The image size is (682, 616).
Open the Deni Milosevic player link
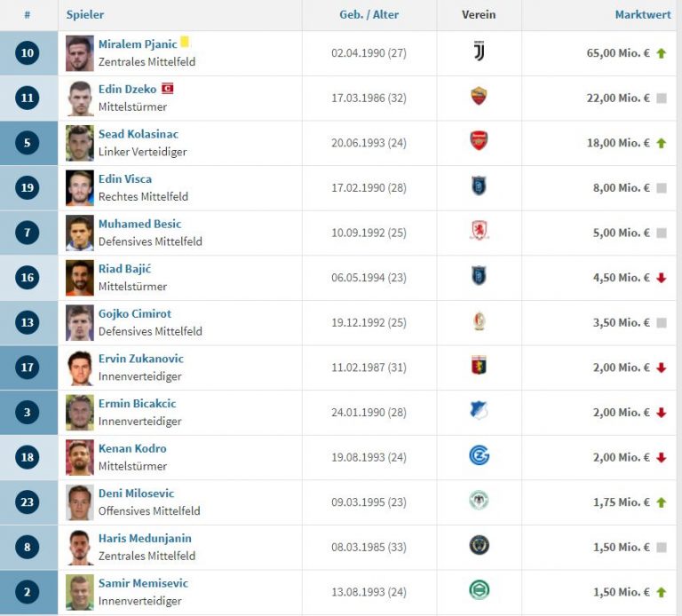coord(136,494)
